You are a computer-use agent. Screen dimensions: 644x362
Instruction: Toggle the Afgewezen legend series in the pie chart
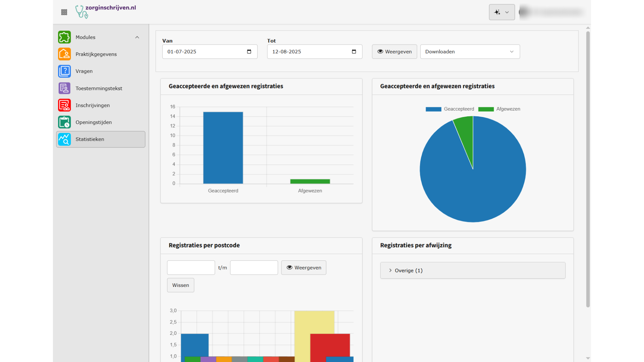(x=499, y=109)
